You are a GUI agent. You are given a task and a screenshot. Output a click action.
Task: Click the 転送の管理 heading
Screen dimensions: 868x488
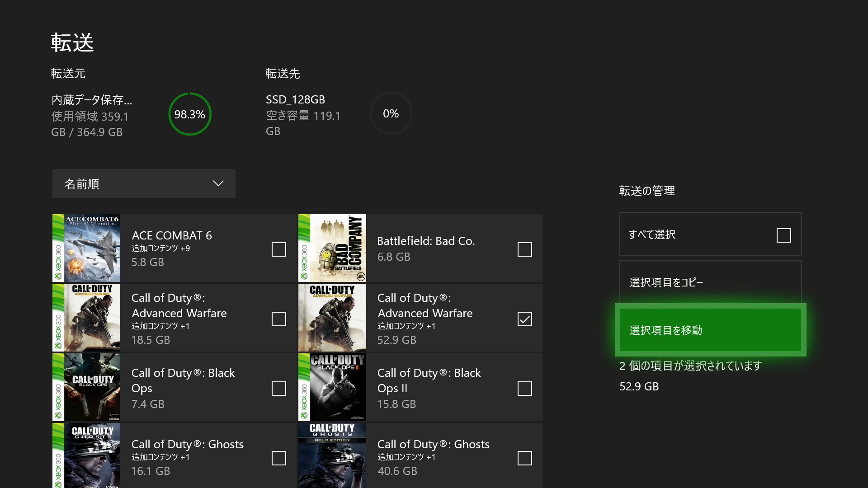(x=647, y=191)
